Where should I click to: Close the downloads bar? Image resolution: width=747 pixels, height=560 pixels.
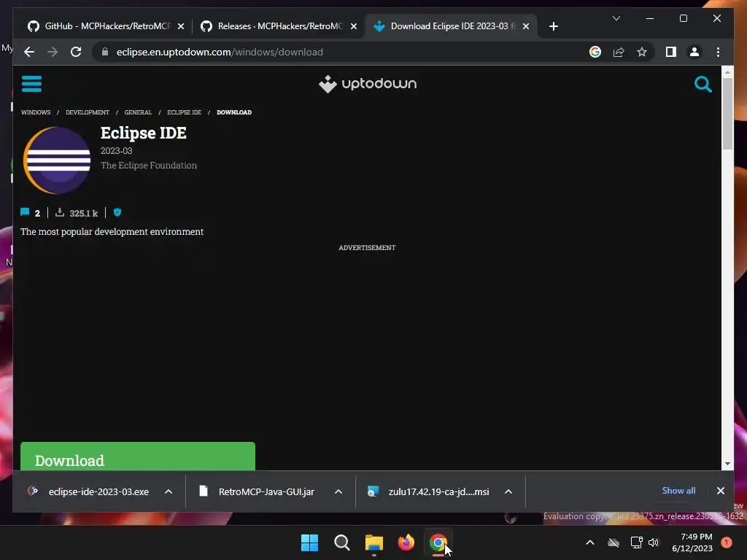(720, 491)
